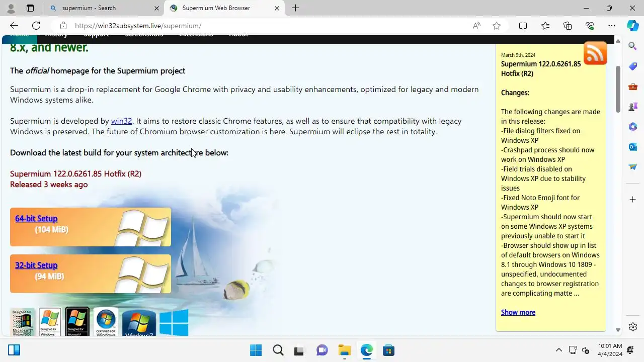View site information via the lock icon
The width and height of the screenshot is (644, 362).
(63, 26)
